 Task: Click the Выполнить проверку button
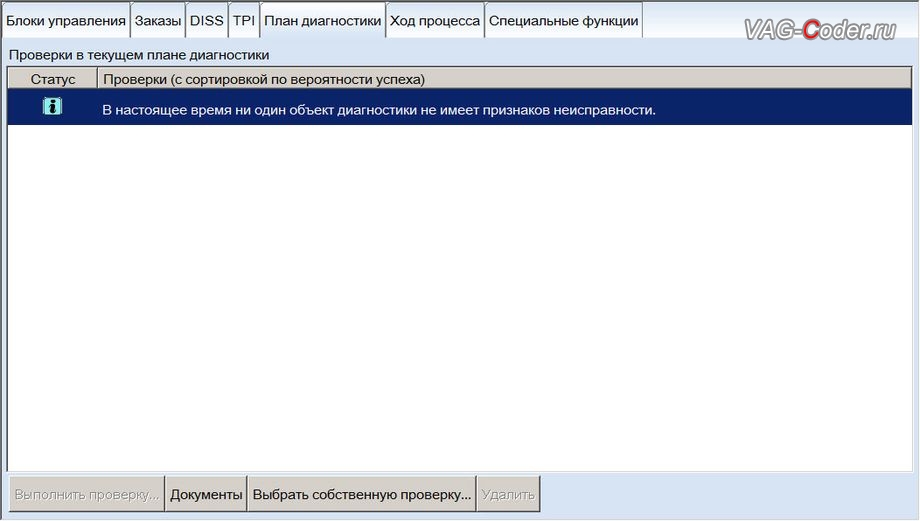point(87,495)
